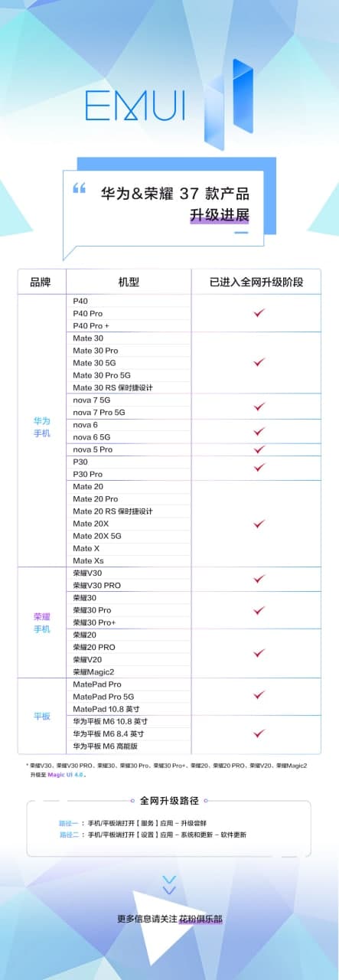Click the 华为手机 brand label

(41, 427)
